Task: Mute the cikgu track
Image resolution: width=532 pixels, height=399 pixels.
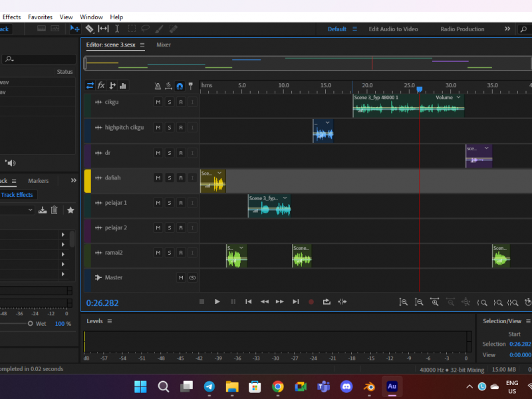Action: [158, 102]
